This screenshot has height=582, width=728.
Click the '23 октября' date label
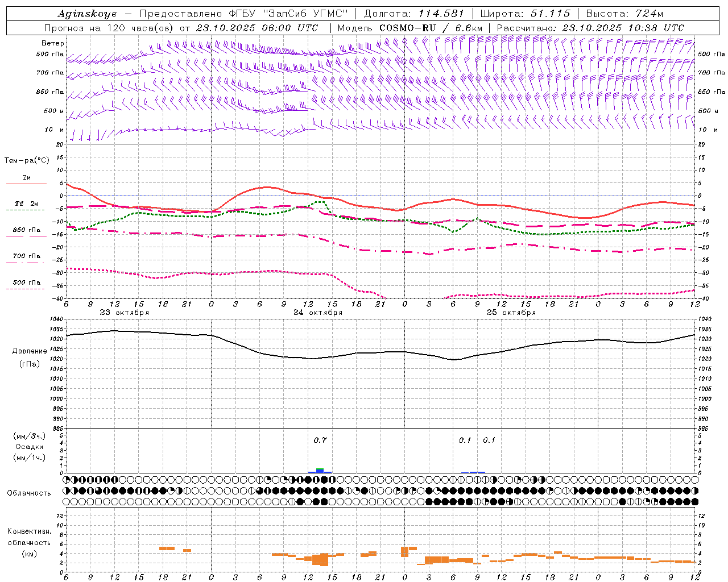[125, 313]
